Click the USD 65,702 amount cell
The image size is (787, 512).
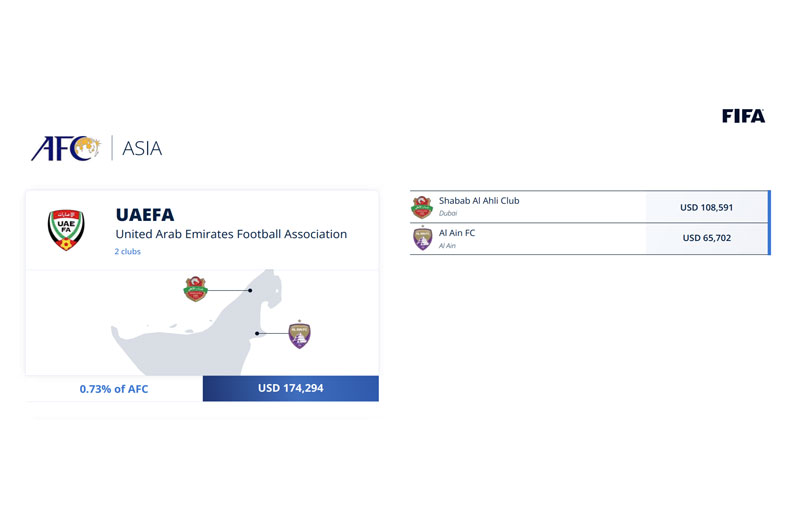[706, 239]
